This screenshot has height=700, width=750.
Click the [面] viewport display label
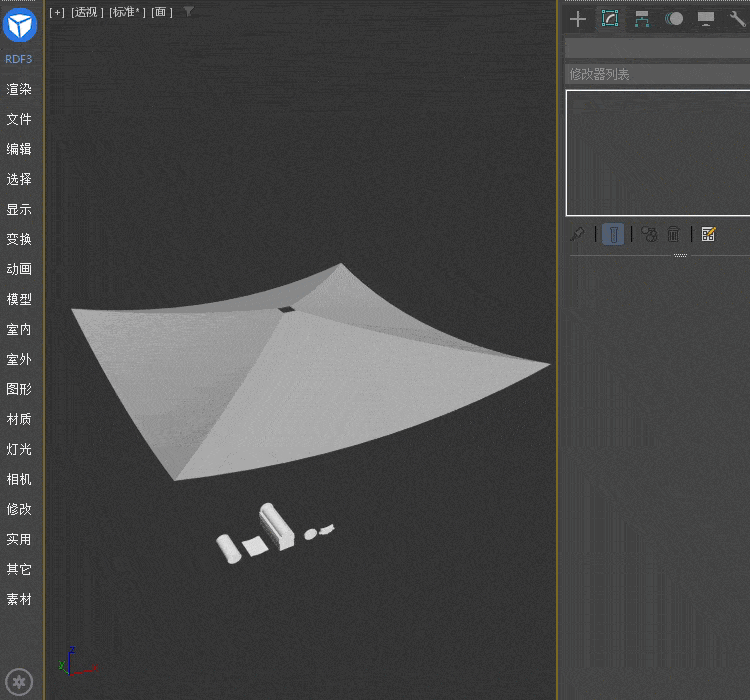162,12
